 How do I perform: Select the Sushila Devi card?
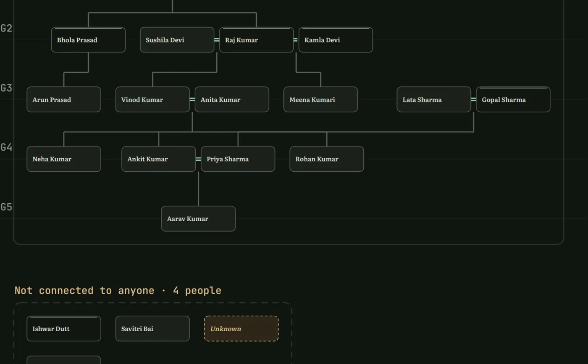(177, 40)
